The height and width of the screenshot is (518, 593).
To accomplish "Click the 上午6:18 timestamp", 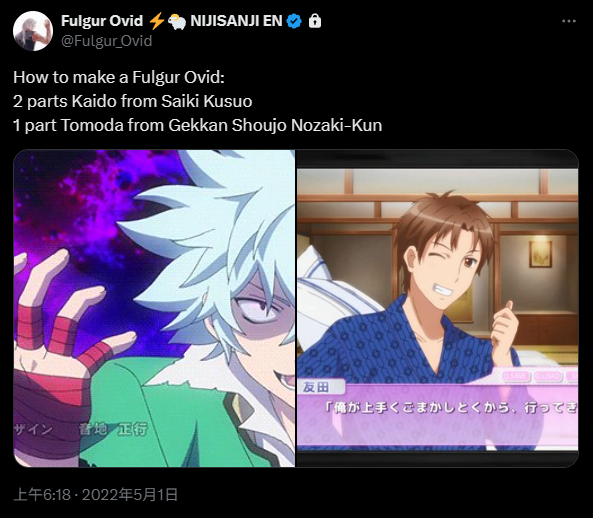I will pyautogui.click(x=42, y=495).
